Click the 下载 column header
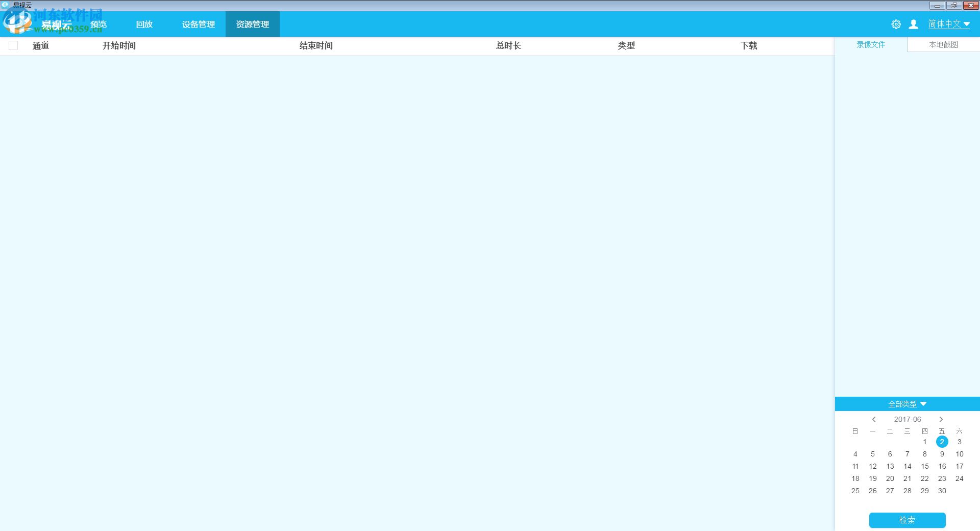Screen dimensions: 980x531 click(x=749, y=45)
